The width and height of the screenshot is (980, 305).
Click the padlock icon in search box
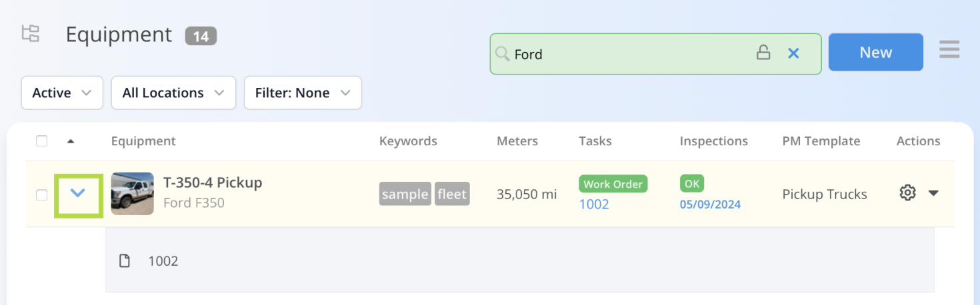(763, 53)
